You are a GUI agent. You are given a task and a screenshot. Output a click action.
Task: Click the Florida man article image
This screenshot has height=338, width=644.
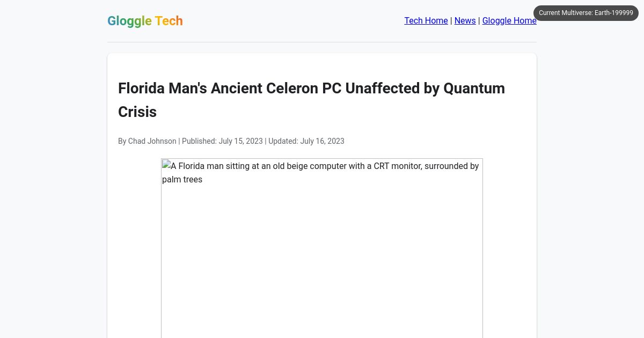pyautogui.click(x=322, y=247)
